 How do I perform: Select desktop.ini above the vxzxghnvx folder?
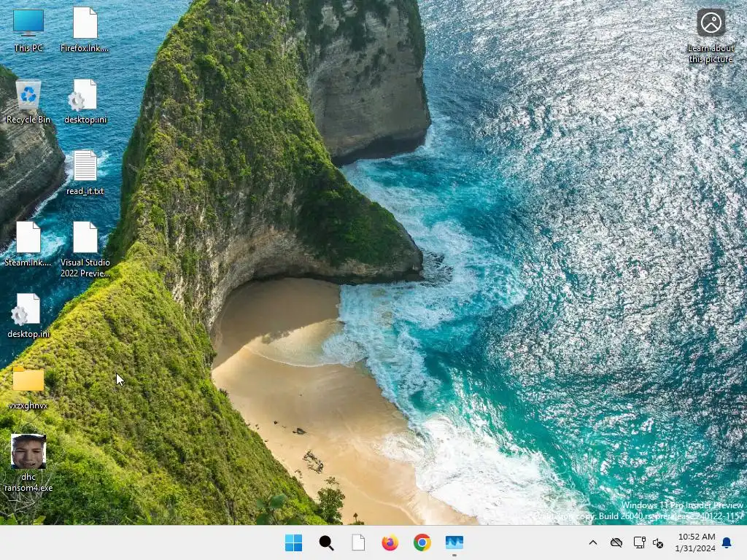coord(28,316)
